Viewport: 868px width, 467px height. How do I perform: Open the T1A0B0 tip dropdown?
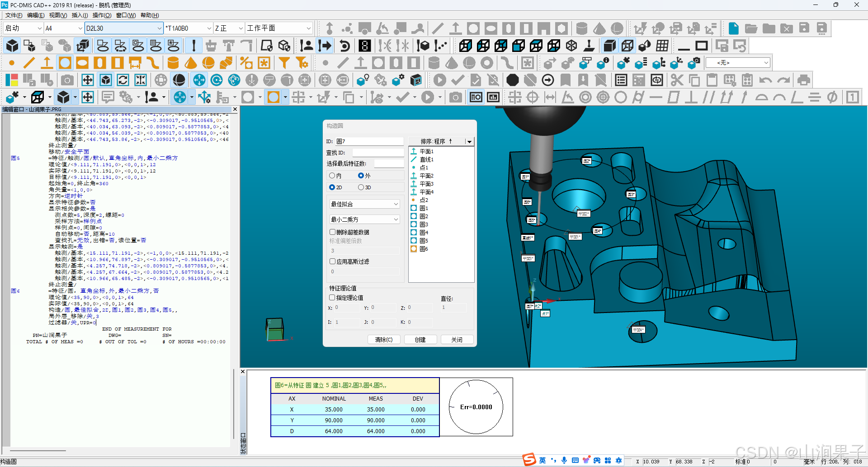point(188,28)
